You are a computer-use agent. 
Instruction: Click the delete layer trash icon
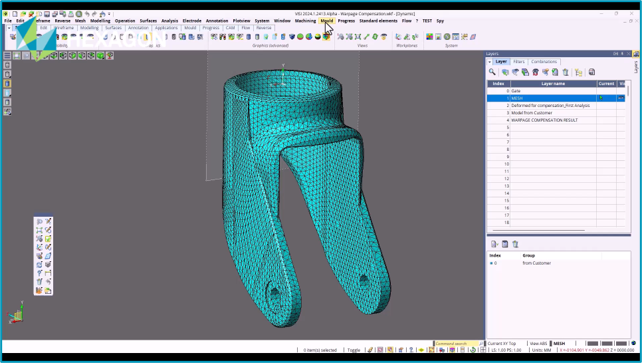click(565, 72)
